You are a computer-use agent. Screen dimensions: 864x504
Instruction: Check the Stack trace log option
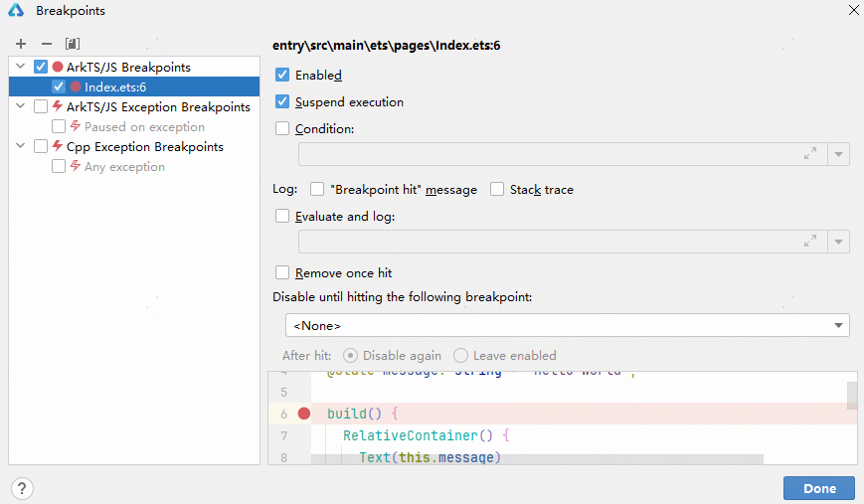[x=497, y=190]
